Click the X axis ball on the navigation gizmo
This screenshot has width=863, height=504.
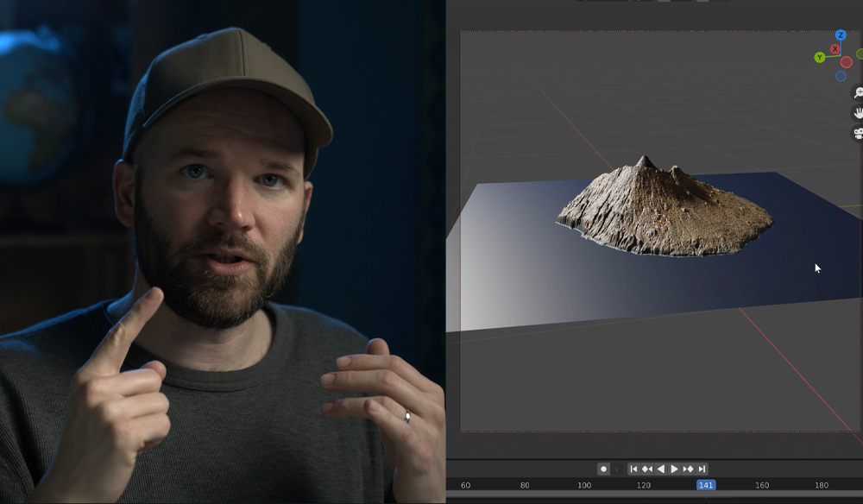[x=835, y=49]
